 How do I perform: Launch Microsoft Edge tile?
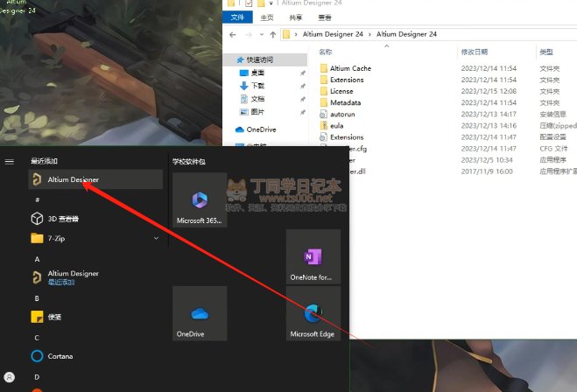click(313, 313)
